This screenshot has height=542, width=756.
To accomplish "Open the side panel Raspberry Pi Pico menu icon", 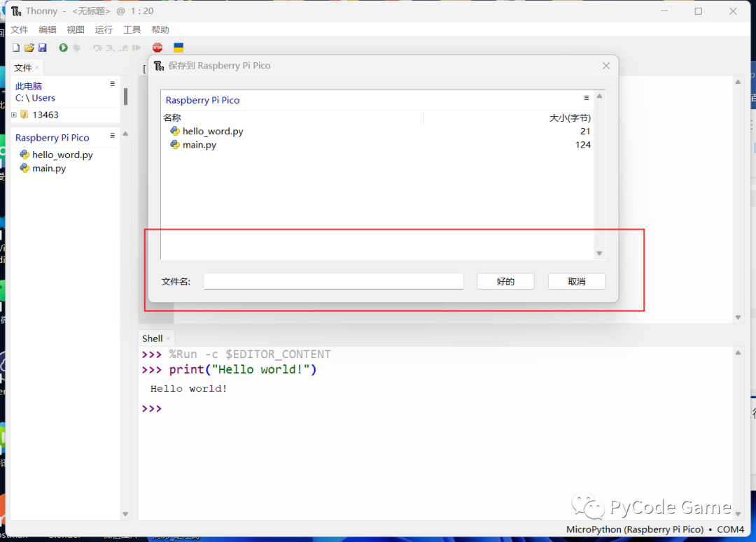I will pyautogui.click(x=112, y=136).
